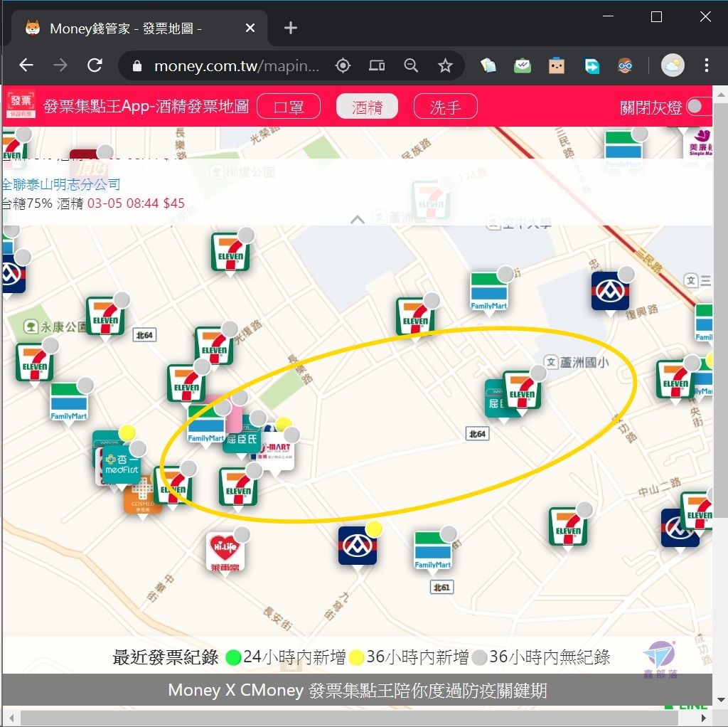Open a new browser tab
The height and width of the screenshot is (727, 728).
coord(291,28)
